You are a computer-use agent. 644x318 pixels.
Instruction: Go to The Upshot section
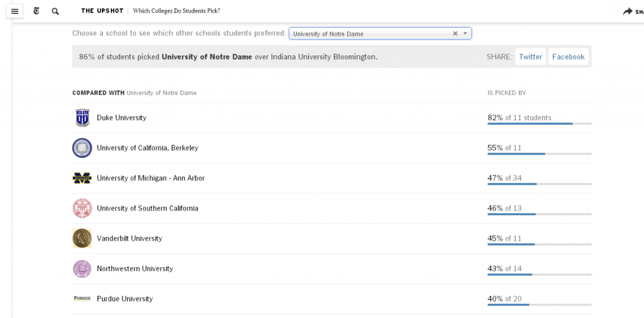[102, 11]
